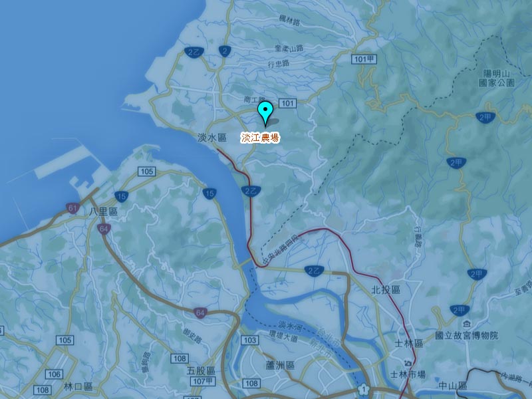Click the 林口區 district label
The width and height of the screenshot is (532, 399).
[78, 387]
